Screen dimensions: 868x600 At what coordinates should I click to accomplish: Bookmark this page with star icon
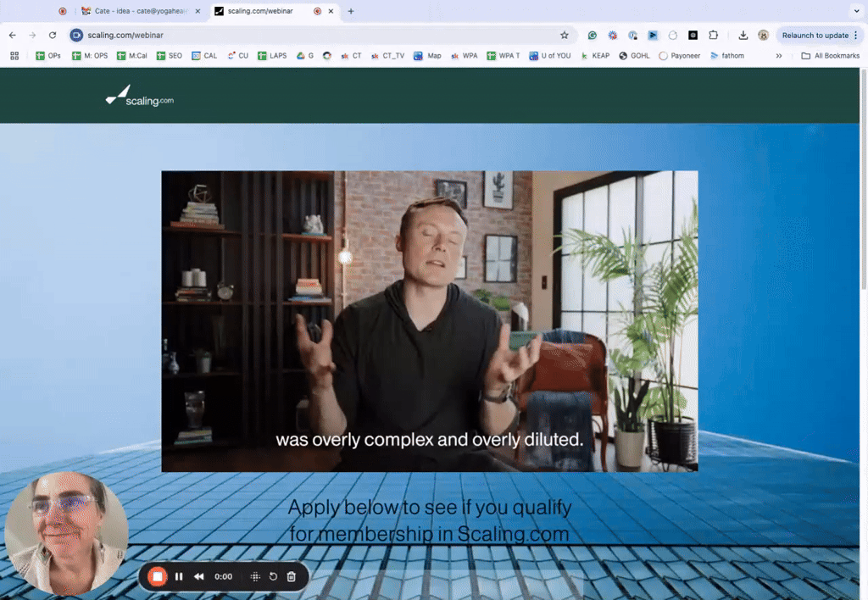click(564, 35)
